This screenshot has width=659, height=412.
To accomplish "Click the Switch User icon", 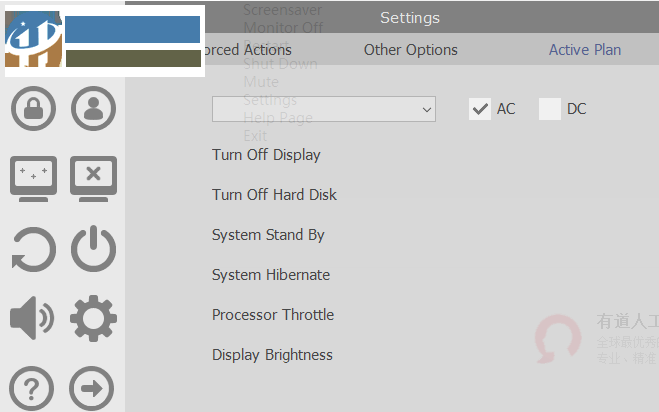I will point(93,108).
